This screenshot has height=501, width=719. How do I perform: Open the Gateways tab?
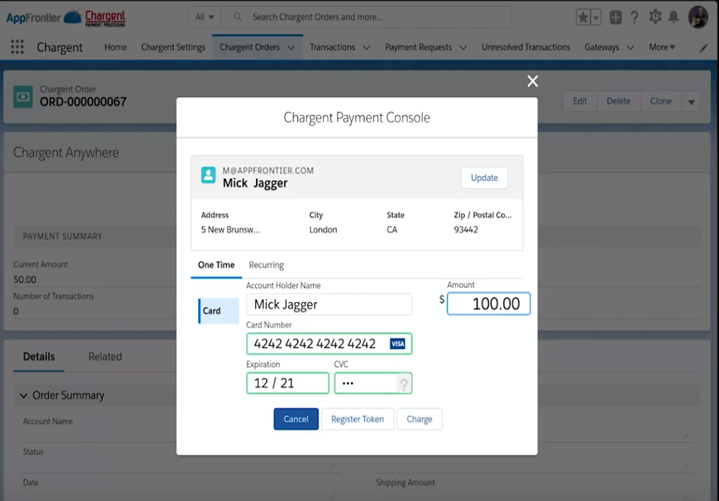tap(601, 47)
